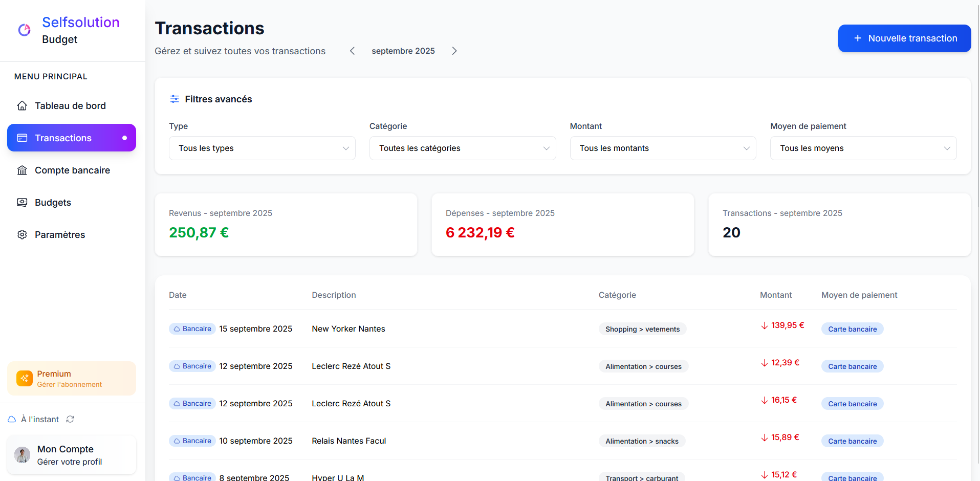This screenshot has height=481, width=980.
Task: Click Bancaire badge on 10 septembre row
Action: (192, 441)
